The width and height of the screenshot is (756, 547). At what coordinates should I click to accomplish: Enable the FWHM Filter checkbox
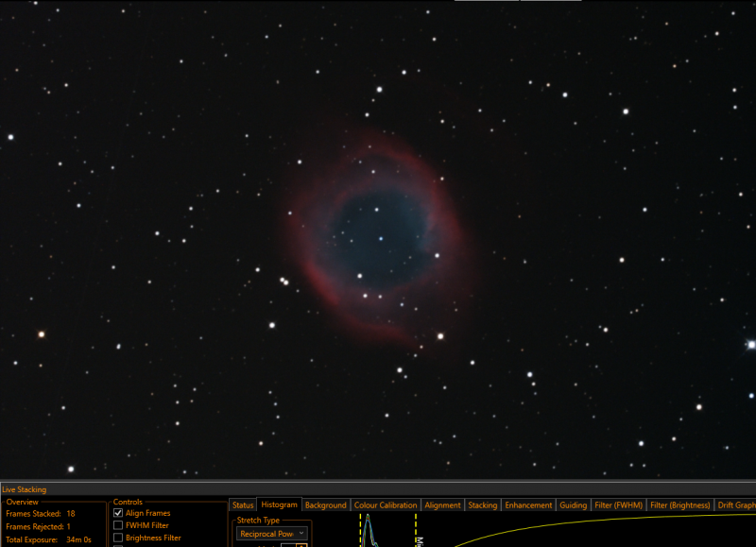click(118, 525)
